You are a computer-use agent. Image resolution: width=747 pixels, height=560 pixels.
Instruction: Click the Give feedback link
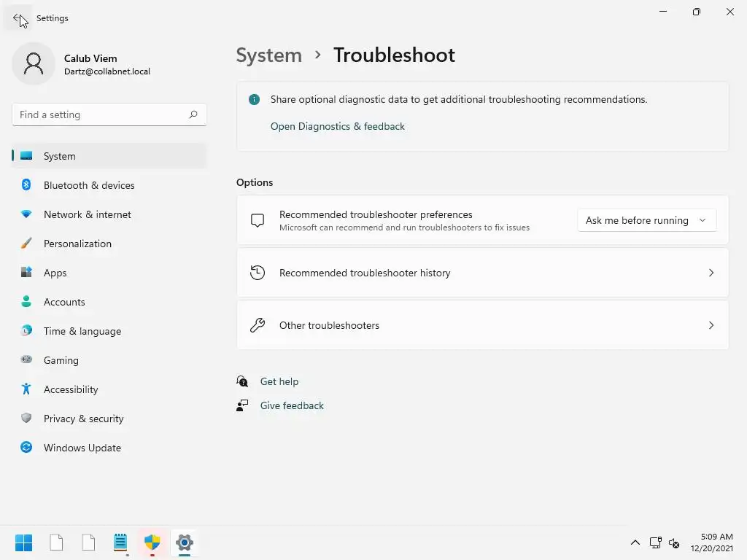tap(292, 405)
